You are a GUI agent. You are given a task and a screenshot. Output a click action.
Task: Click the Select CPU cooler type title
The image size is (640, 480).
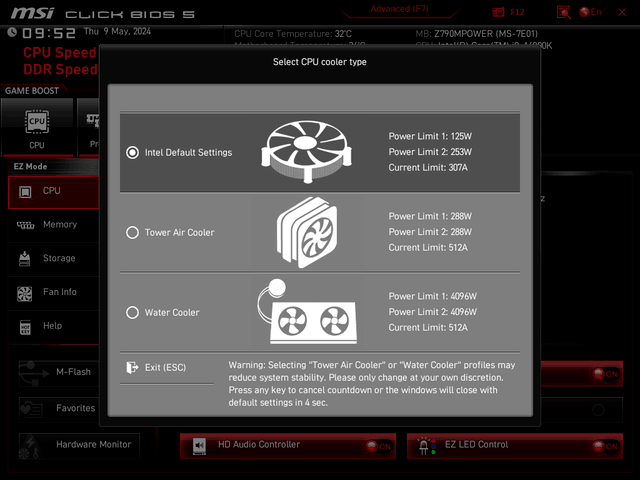click(x=320, y=62)
